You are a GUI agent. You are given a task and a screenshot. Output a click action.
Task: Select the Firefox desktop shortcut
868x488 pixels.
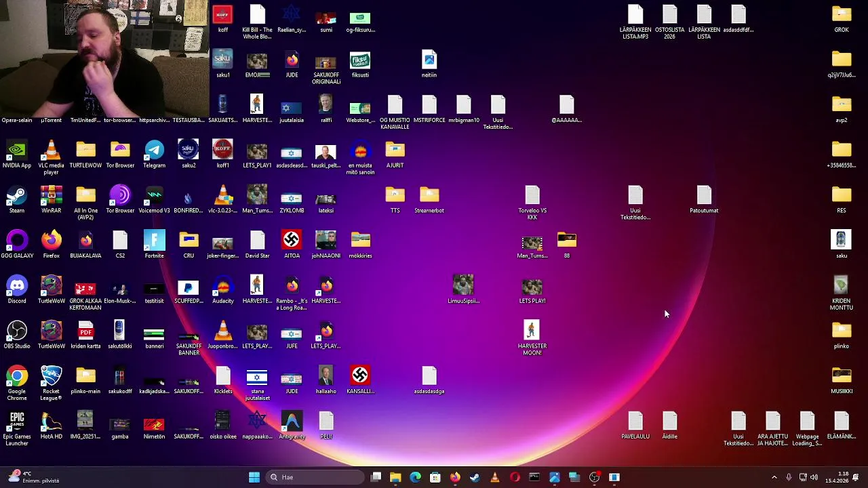51,245
